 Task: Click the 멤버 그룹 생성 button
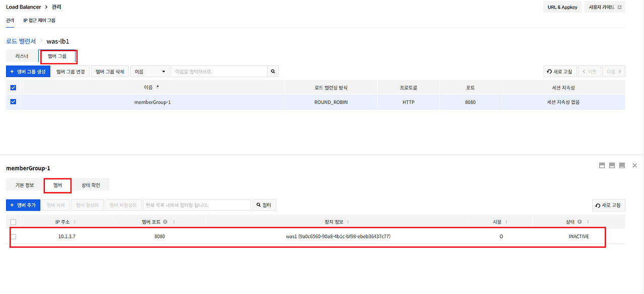point(28,72)
